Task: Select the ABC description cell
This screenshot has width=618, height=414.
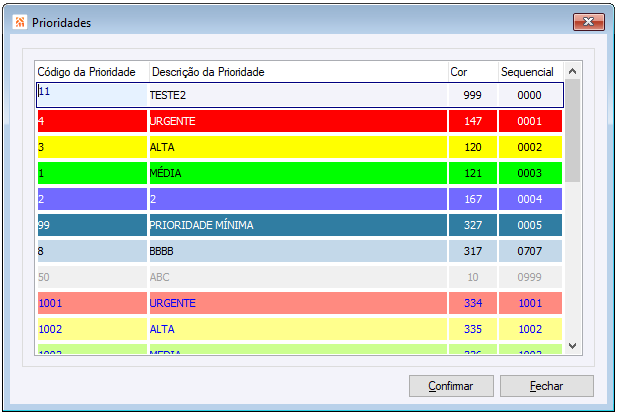Action: [x=298, y=277]
